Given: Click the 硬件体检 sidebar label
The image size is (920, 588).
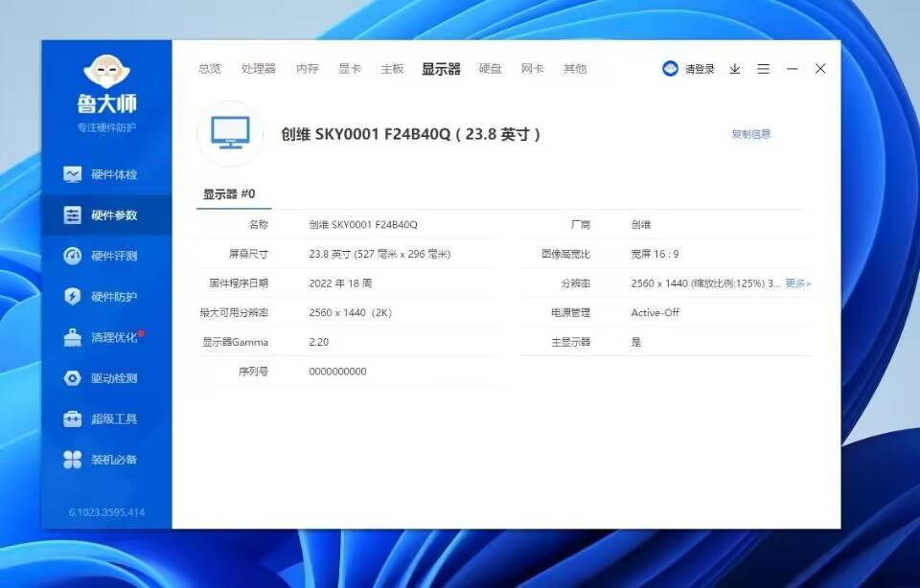Looking at the screenshot, I should 114,174.
